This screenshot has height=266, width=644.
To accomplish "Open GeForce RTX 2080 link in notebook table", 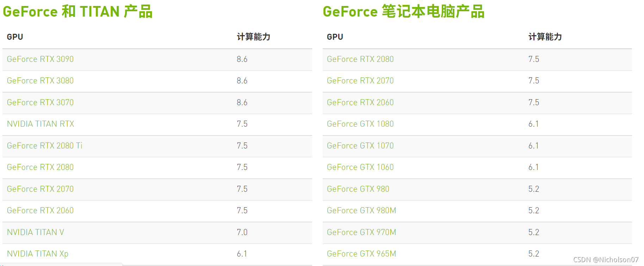I will point(360,59).
